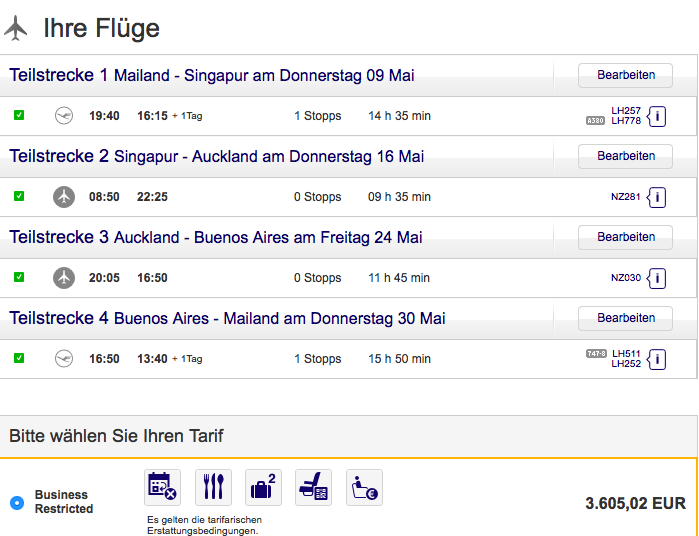Screen dimensions: 699x536
Task: Toggle checkbox for 20:05 Auckland - Buenos Aires flight
Action: pyautogui.click(x=19, y=277)
